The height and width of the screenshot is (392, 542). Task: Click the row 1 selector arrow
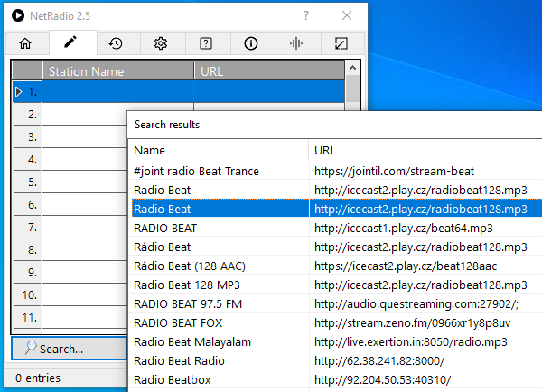coord(19,91)
